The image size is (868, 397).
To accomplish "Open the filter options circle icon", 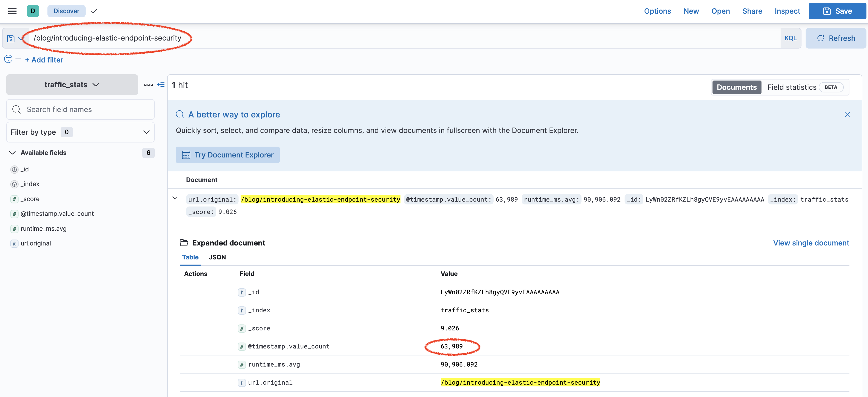I will point(8,59).
